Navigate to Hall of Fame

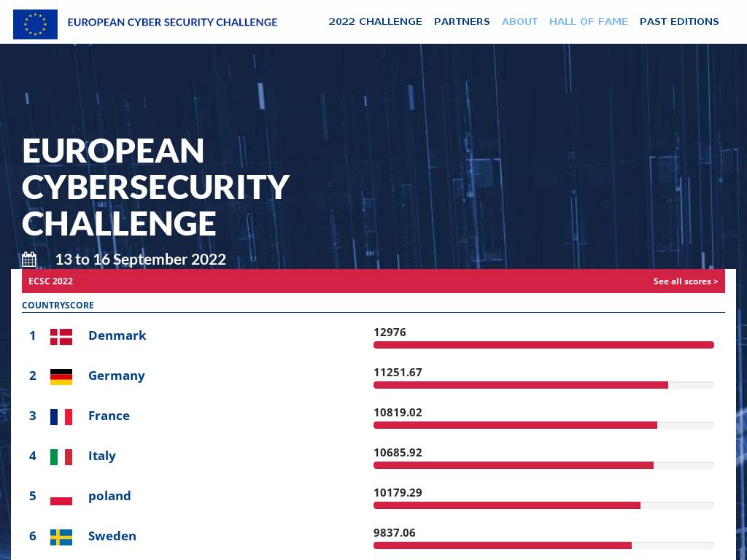[x=588, y=22]
